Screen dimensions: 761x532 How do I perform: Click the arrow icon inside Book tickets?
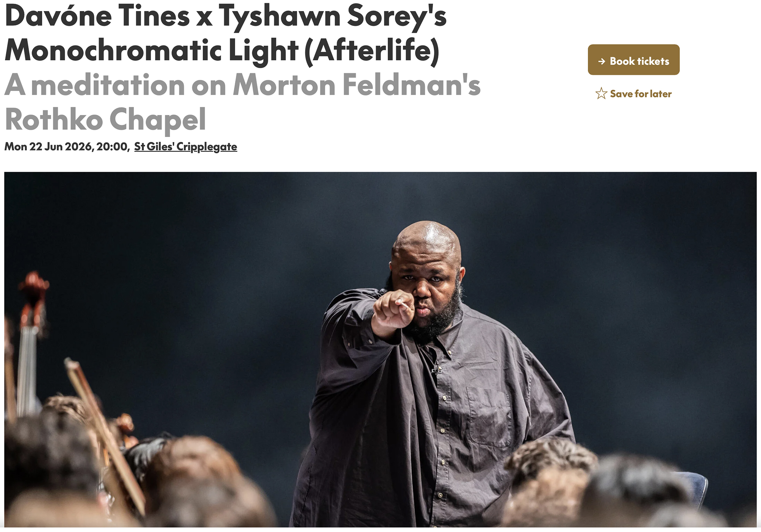(602, 61)
